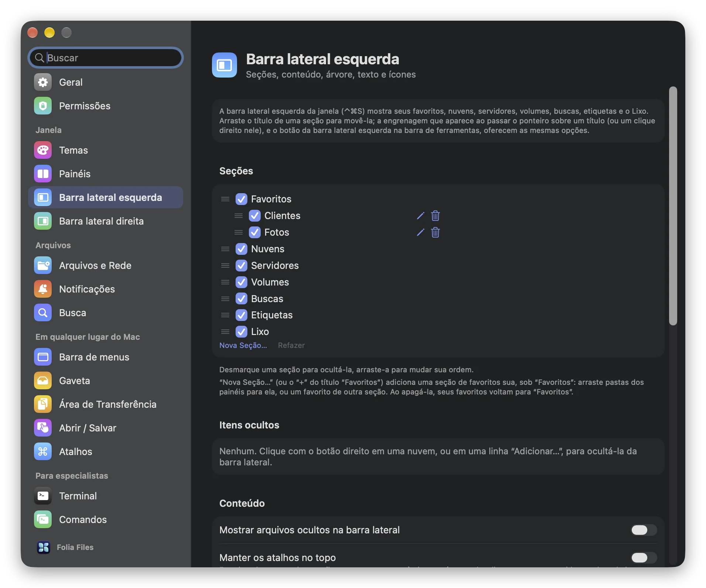Delete the Clientes section with trash icon

pyautogui.click(x=435, y=216)
